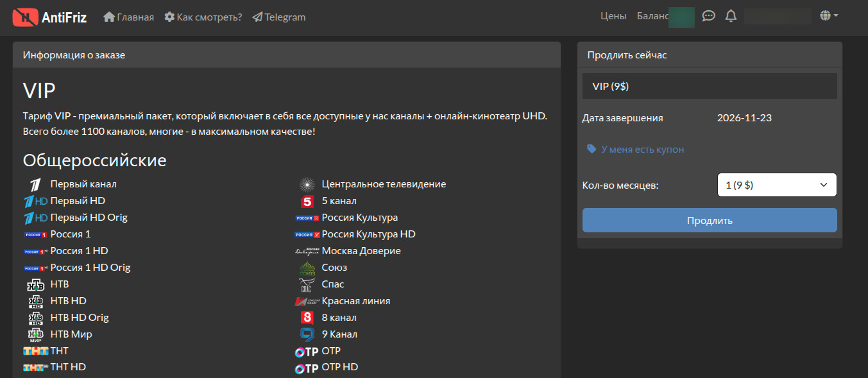Click the Красная линия channel logo
The image size is (868, 378).
click(307, 301)
